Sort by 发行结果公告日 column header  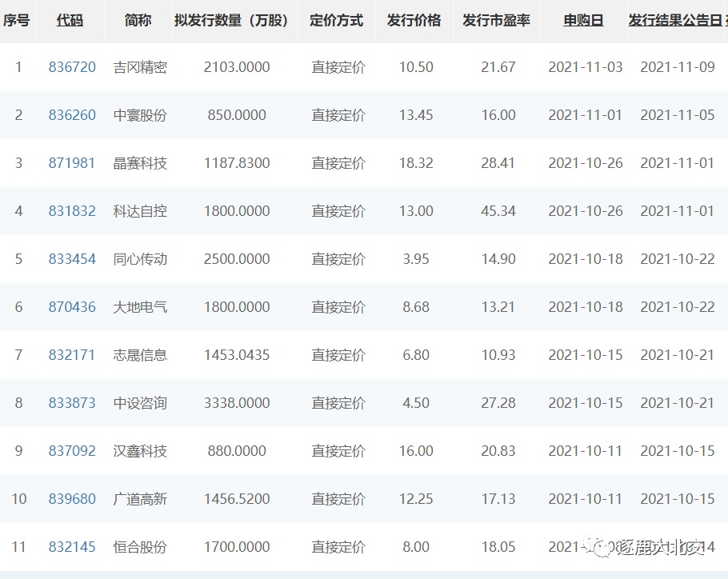[x=675, y=21]
